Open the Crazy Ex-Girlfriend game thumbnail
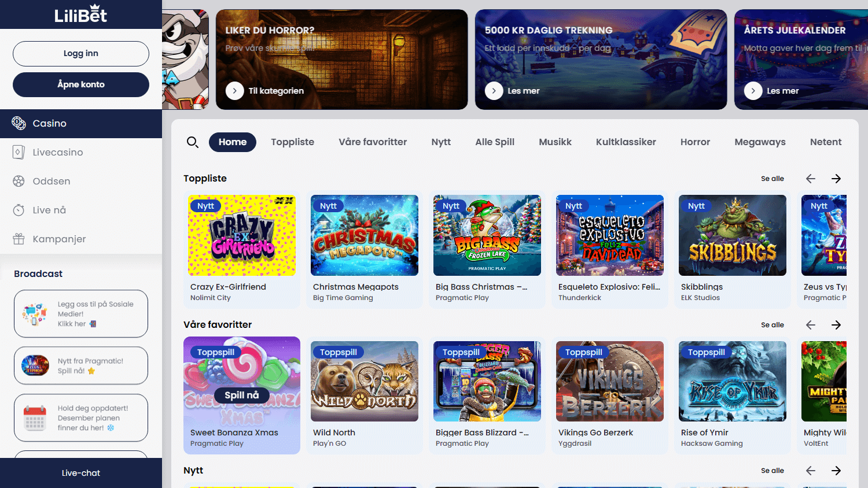This screenshot has height=488, width=868. point(241,235)
